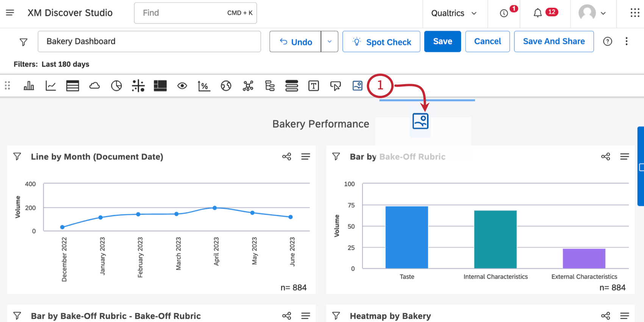This screenshot has width=644, height=322.
Task: Add an image widget from toolbar
Action: [x=357, y=86]
